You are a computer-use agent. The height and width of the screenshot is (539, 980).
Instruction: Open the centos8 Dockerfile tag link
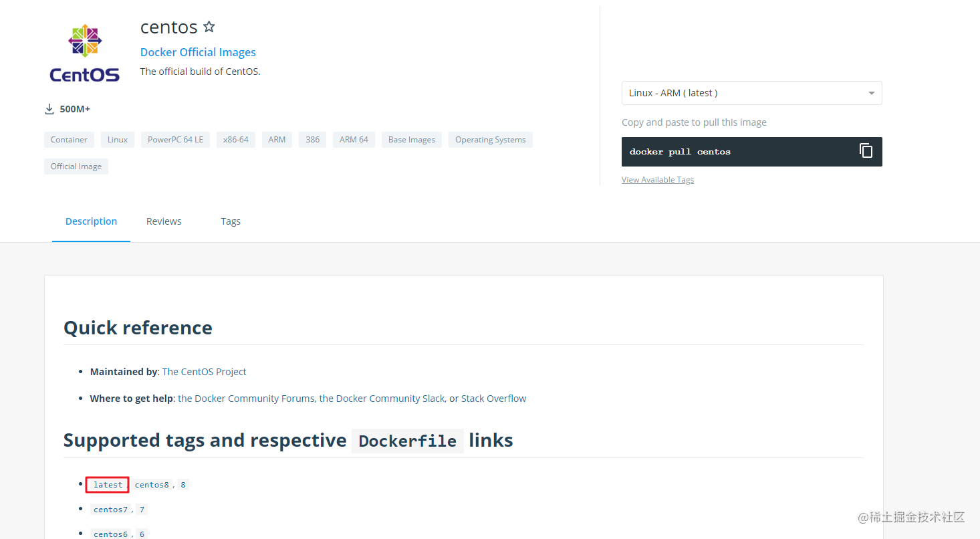coord(152,485)
